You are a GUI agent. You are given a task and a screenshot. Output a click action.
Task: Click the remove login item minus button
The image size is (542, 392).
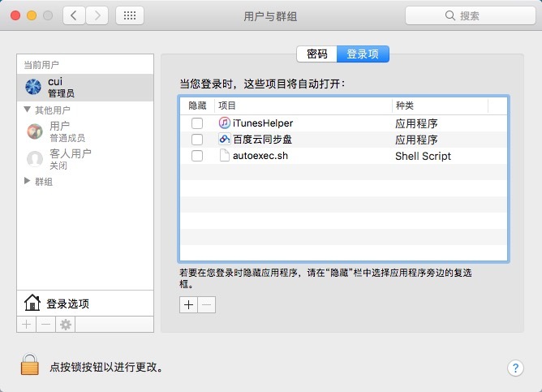tap(207, 304)
